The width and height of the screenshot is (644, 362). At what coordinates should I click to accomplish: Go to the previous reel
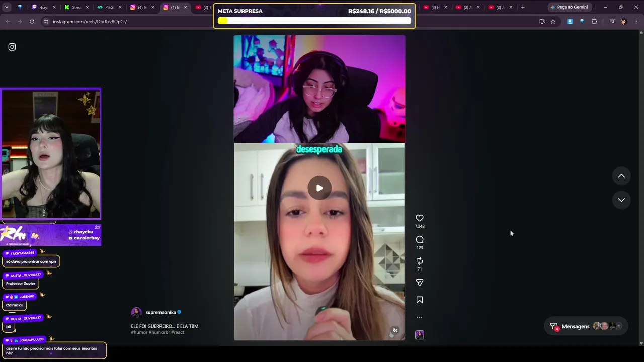click(x=621, y=176)
